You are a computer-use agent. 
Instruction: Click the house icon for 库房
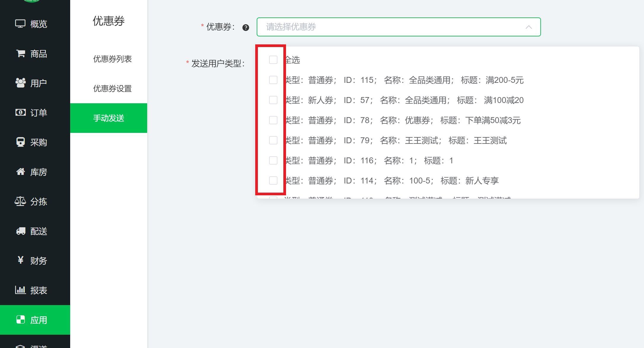[20, 172]
